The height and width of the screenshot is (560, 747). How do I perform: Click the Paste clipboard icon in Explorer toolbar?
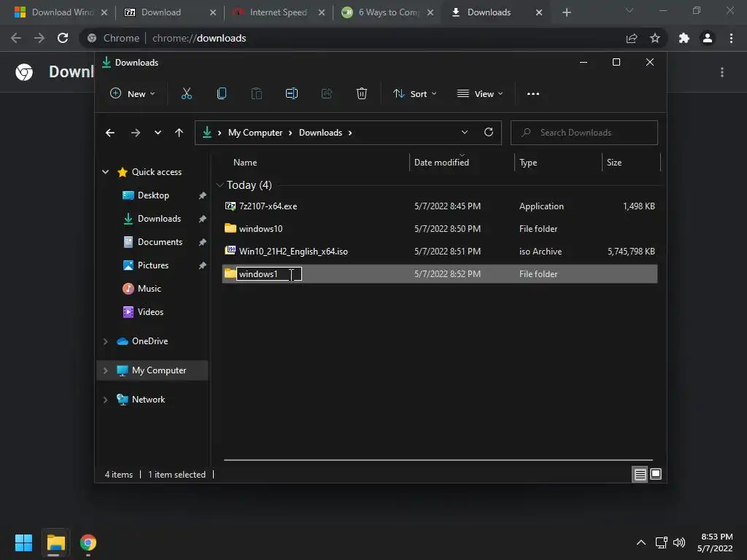[256, 94]
